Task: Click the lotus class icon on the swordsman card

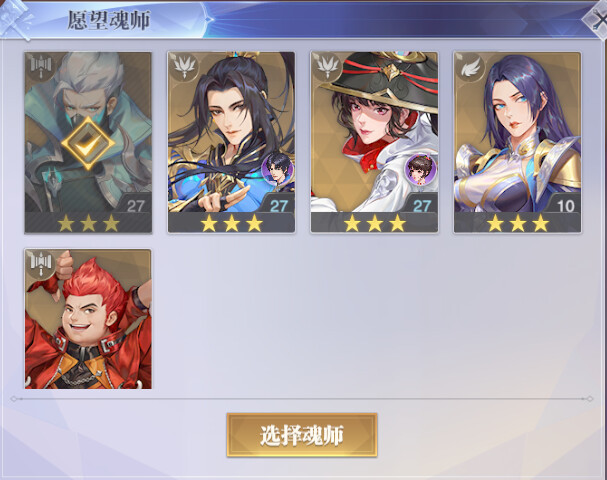Action: [x=184, y=66]
